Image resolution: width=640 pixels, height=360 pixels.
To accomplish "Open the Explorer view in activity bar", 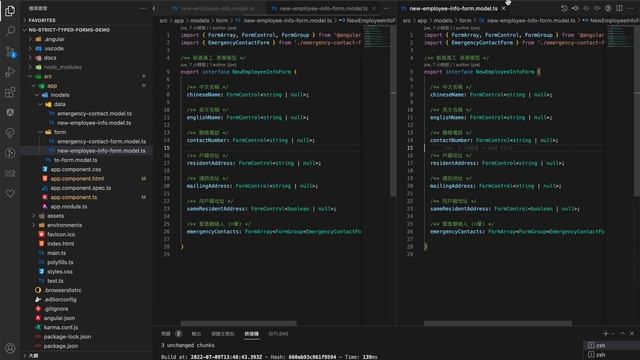I will (10, 11).
